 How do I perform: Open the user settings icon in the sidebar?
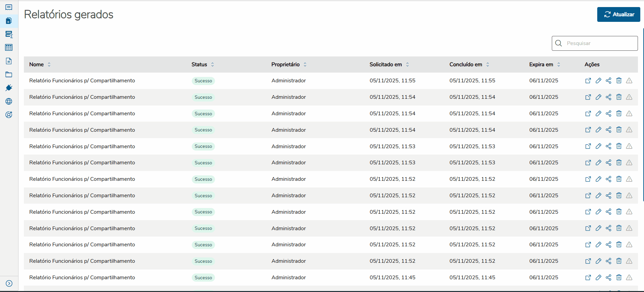[x=9, y=115]
